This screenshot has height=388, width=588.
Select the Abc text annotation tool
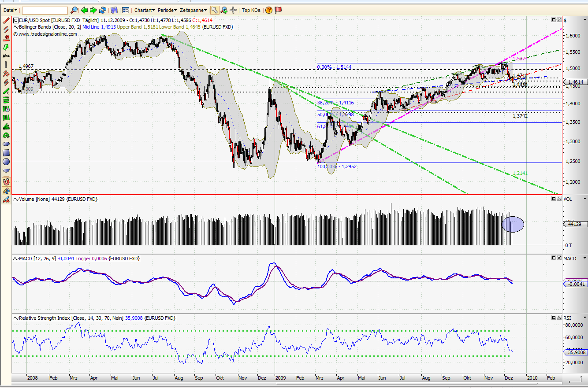6,55
